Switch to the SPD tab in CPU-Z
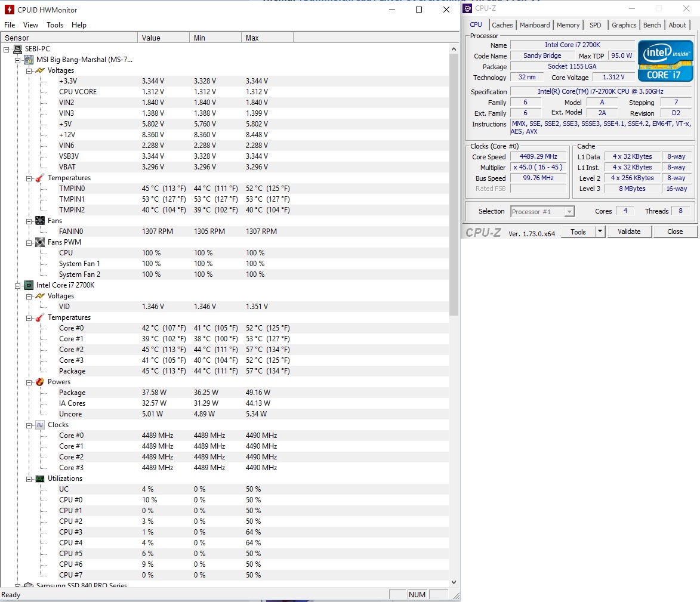Image resolution: width=700 pixels, height=602 pixels. [595, 25]
